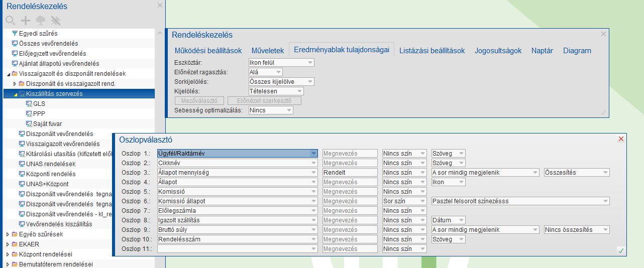Click the monitor icon beside Előjegyzett vevőrendelés
The height and width of the screenshot is (268, 644).
(15, 54)
